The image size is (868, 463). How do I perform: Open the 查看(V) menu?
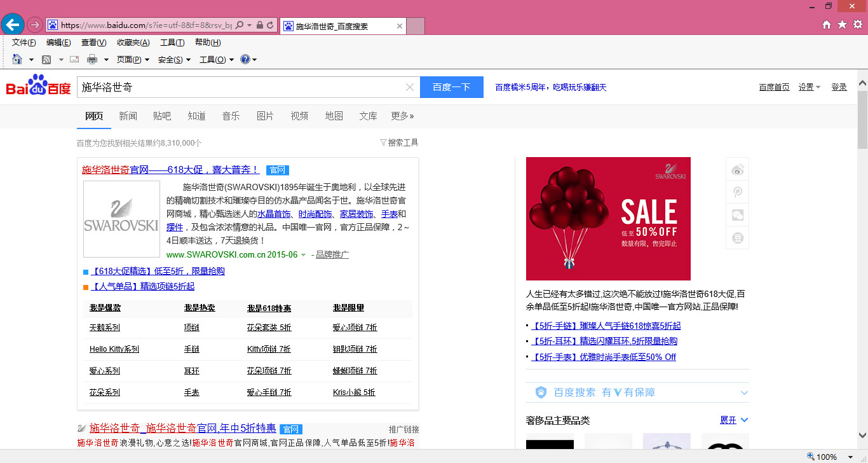(93, 43)
